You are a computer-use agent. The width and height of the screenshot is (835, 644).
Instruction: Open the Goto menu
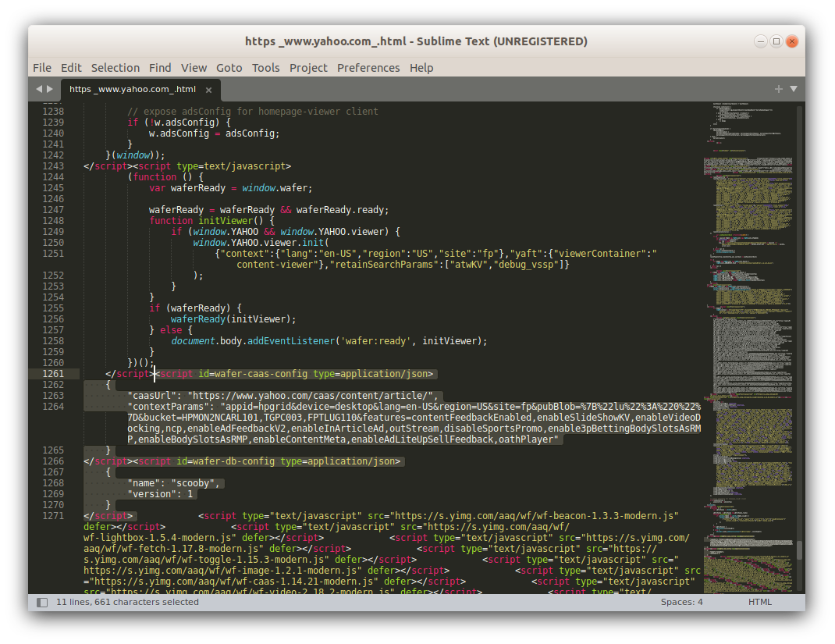tap(229, 68)
